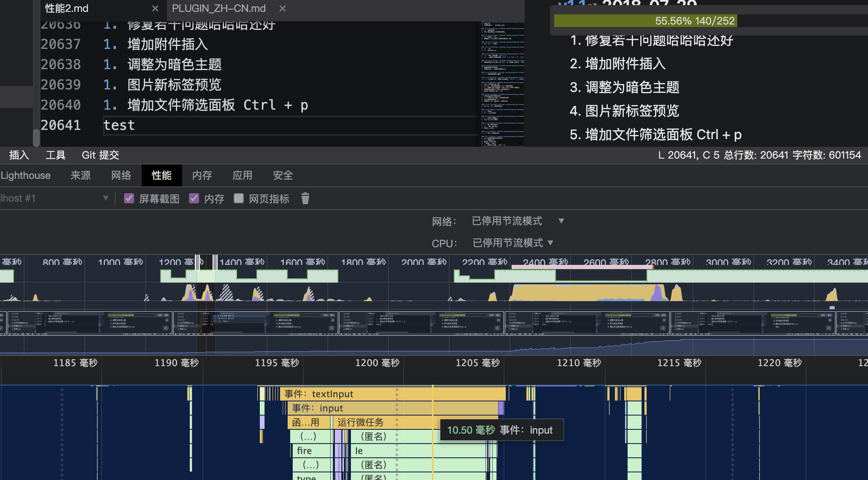The image size is (868, 480).
Task: Open the CPU throttling dropdown
Action: (512, 243)
